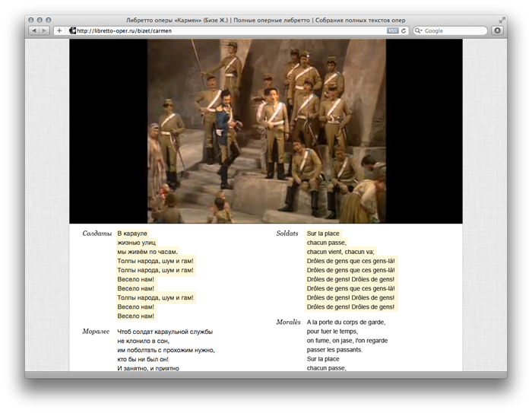
Task: Focus the libretto-oper.ru address field
Action: 228,31
